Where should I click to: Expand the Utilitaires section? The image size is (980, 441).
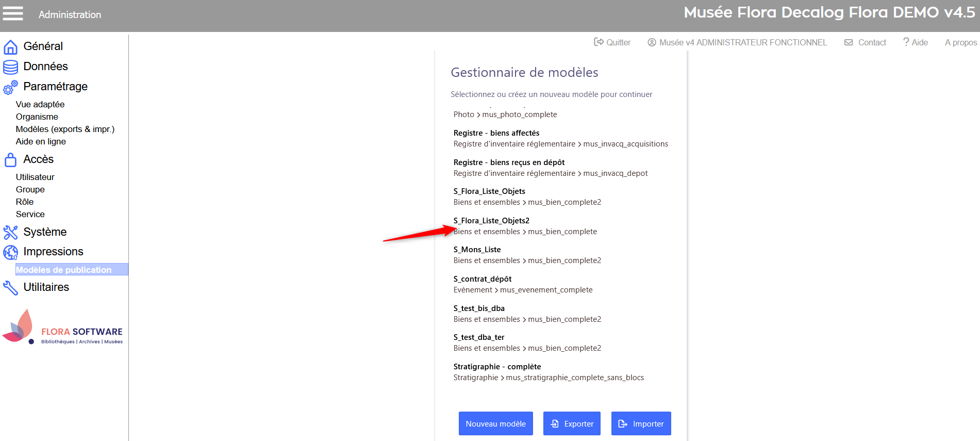pos(46,287)
